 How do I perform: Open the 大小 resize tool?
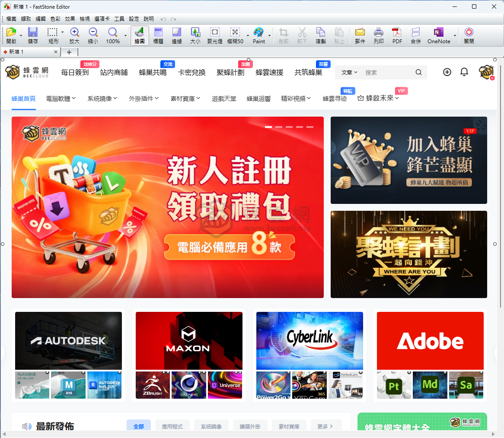coord(195,35)
